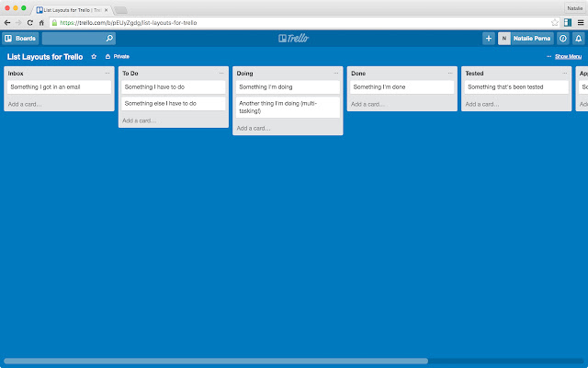The image size is (588, 368).
Task: Go to browser home page icon
Action: [41, 23]
